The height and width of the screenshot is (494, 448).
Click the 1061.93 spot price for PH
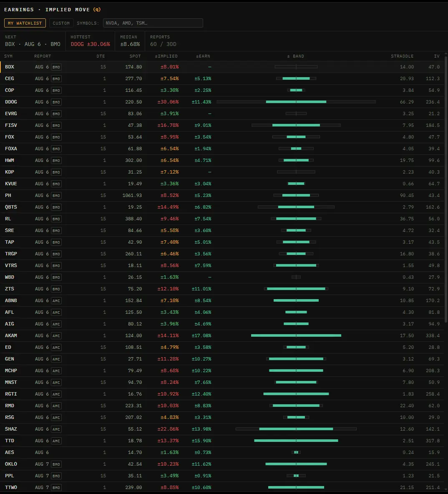[132, 195]
